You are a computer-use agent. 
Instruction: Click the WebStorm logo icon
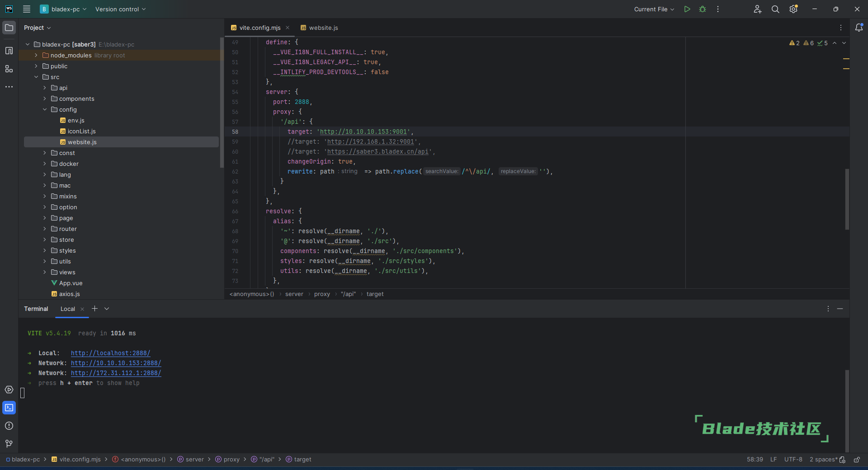click(x=9, y=9)
